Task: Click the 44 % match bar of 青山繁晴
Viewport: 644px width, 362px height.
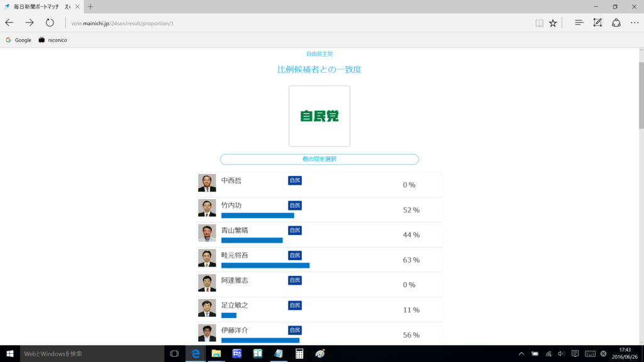Action: pyautogui.click(x=252, y=241)
